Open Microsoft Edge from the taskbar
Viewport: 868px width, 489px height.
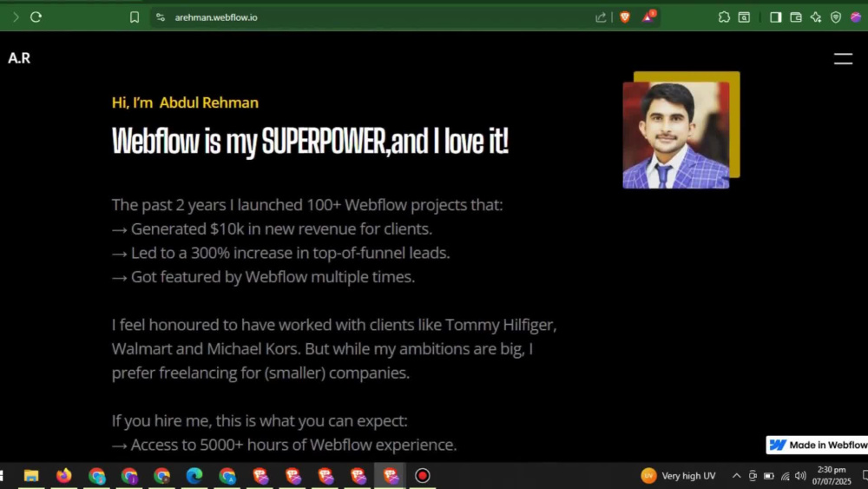[194, 476]
